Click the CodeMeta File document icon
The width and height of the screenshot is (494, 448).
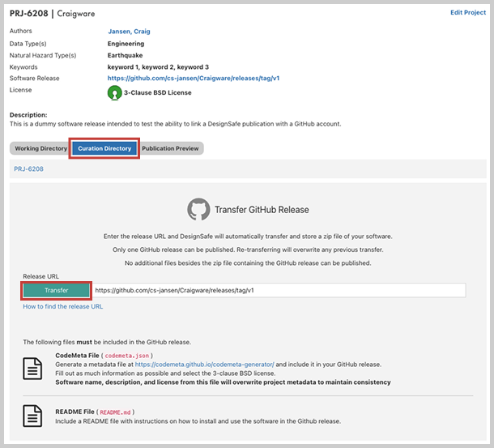[x=33, y=369]
